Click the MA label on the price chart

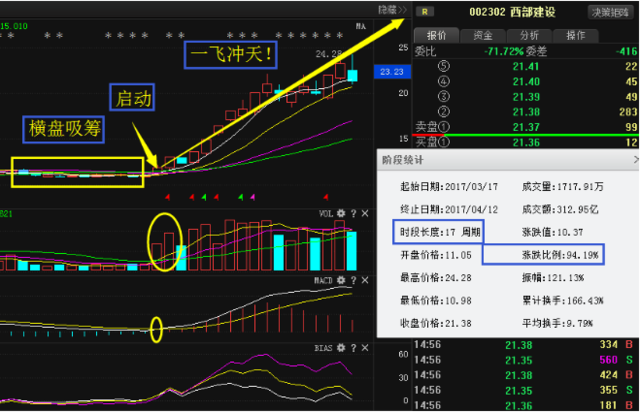pos(361,26)
